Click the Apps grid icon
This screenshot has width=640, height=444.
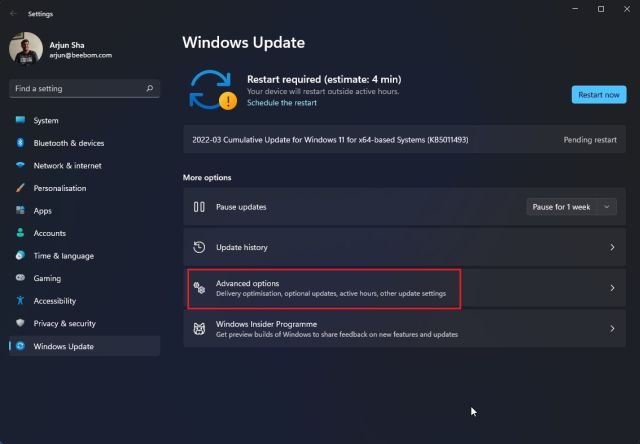20,210
